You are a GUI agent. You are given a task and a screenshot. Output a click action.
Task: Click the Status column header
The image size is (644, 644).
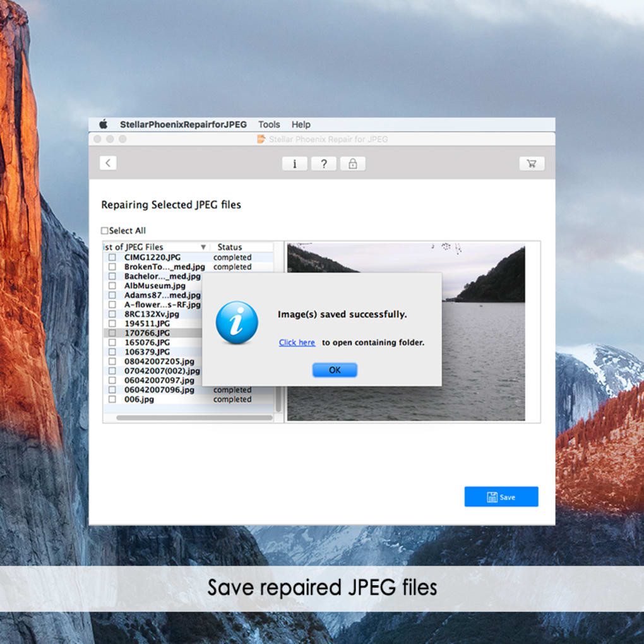(x=230, y=247)
